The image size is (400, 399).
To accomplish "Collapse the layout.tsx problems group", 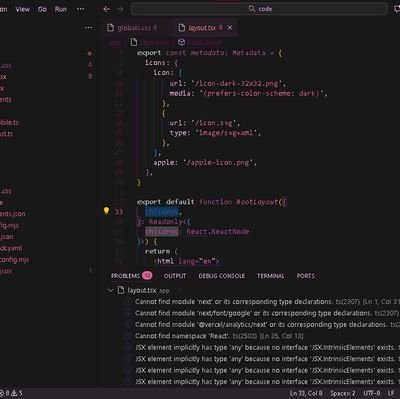I will click(x=111, y=290).
